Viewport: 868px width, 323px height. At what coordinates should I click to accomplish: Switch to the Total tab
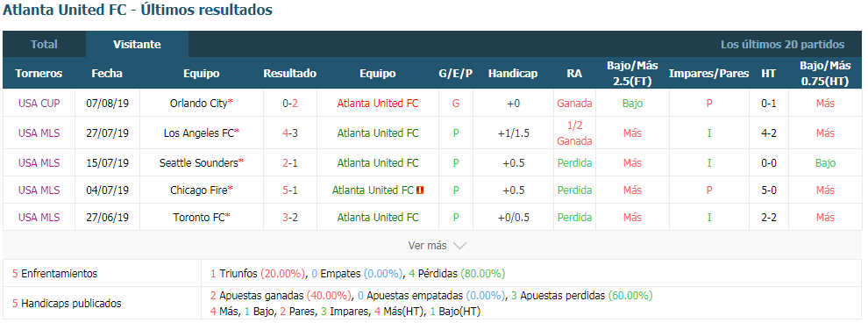(44, 44)
